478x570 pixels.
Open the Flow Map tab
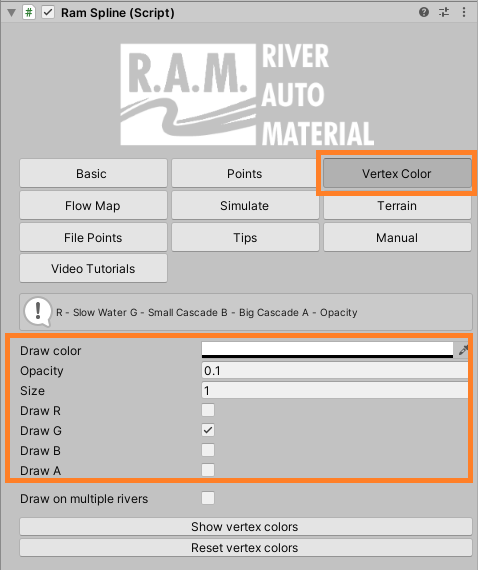[x=93, y=205]
